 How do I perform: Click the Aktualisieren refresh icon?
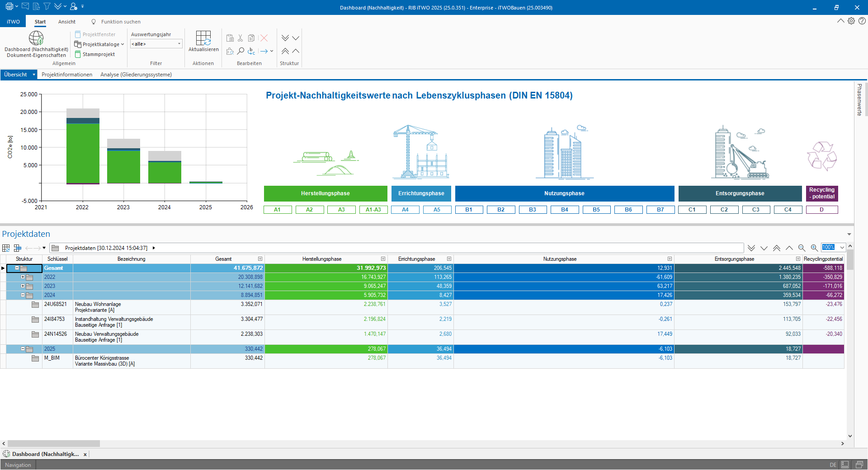click(203, 38)
